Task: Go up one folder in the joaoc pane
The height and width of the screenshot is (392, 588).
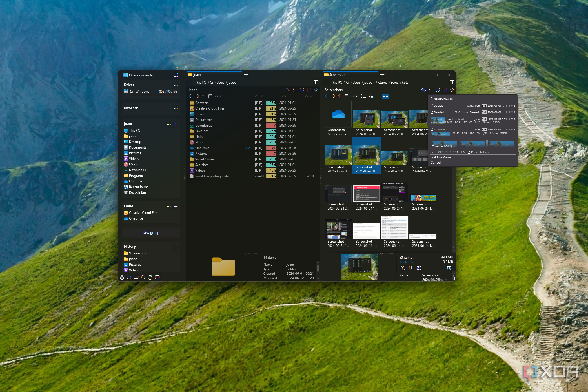Action: tap(203, 96)
